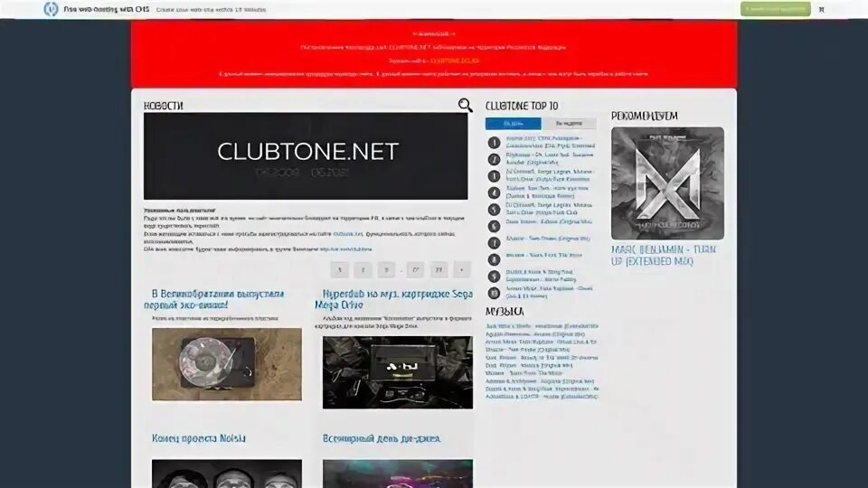Viewport: 868px width, 488px height.
Task: Select the blue active tab in Clubtone Top 10
Action: click(x=514, y=124)
